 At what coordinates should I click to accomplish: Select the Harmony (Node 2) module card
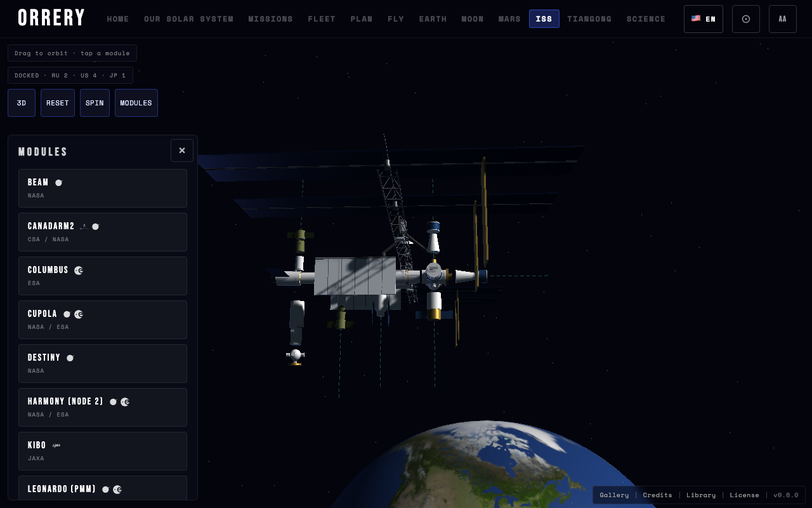pyautogui.click(x=103, y=407)
